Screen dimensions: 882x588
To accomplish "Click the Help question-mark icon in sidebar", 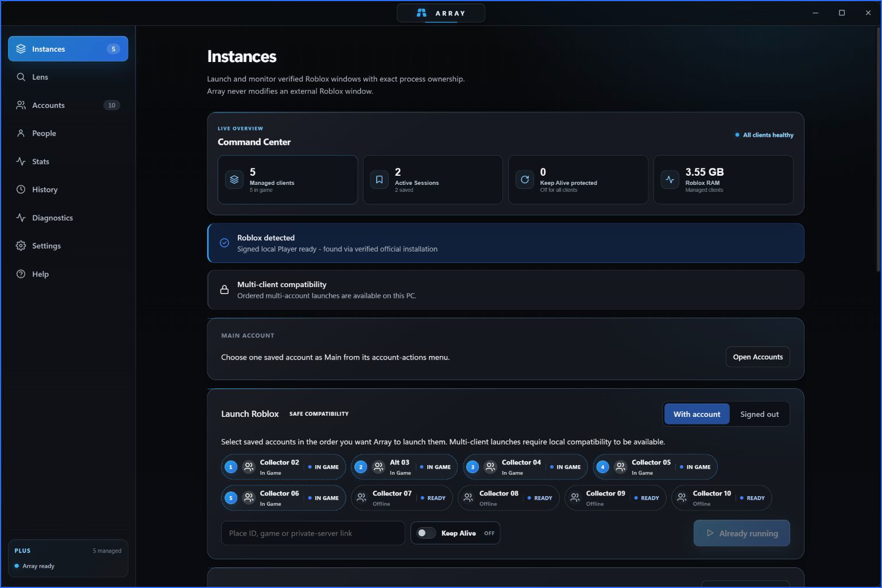I will (21, 274).
